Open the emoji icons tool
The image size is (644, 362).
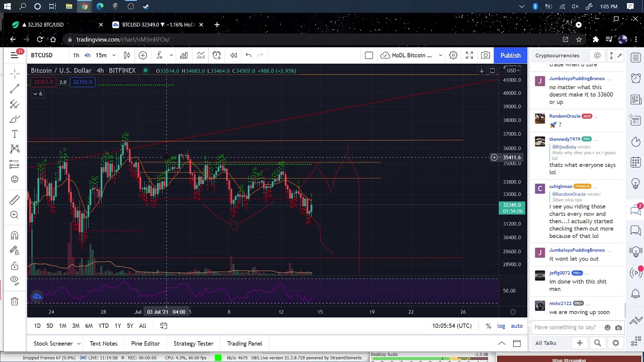pyautogui.click(x=15, y=179)
